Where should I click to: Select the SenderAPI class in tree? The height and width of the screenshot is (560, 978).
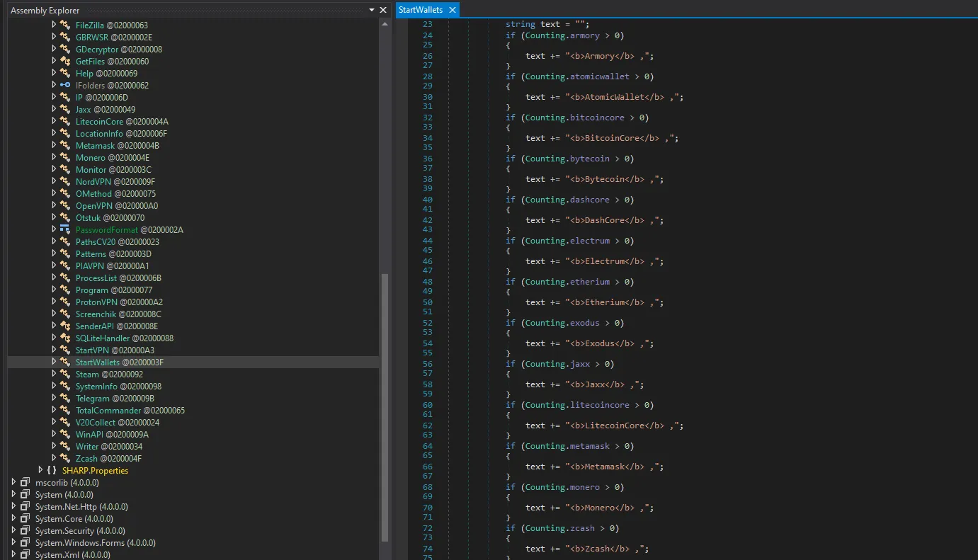94,326
